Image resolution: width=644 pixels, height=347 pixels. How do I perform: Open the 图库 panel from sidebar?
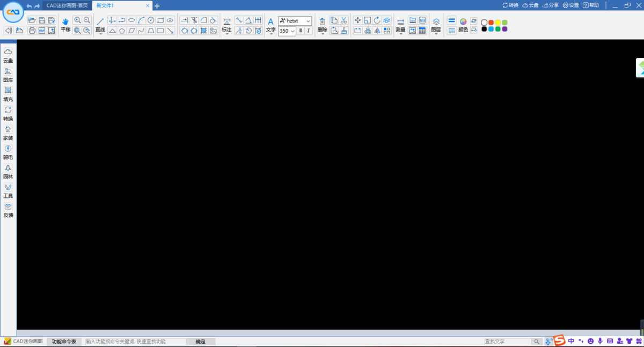[x=8, y=75]
